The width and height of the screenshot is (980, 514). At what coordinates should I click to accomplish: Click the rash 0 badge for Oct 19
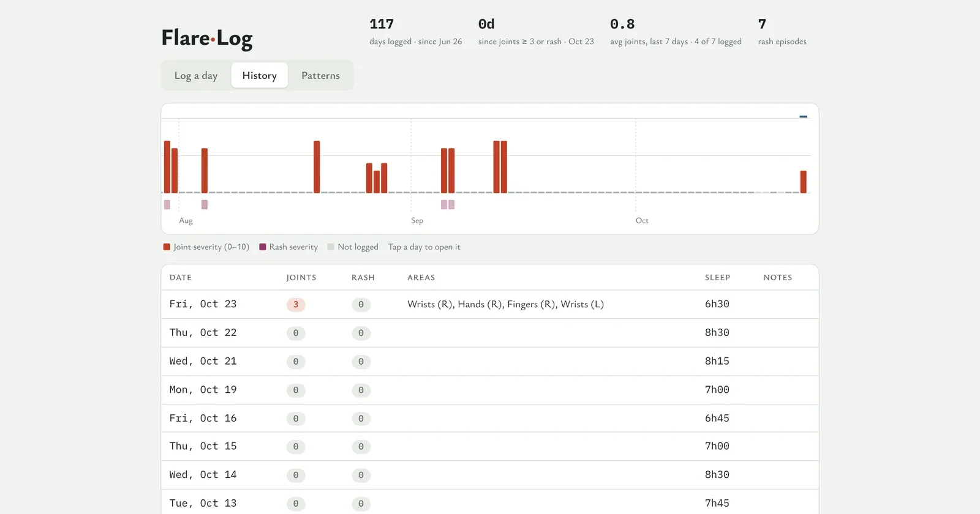(x=361, y=390)
